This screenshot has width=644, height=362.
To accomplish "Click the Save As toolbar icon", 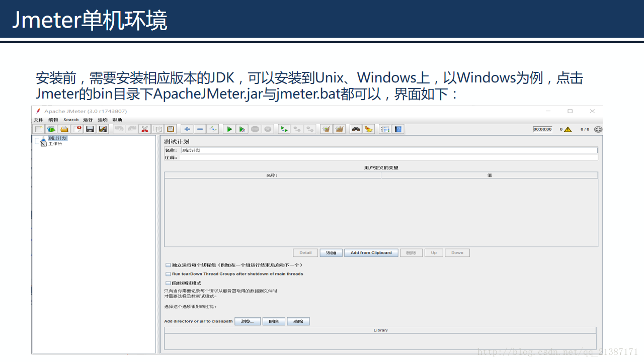I will pos(103,129).
